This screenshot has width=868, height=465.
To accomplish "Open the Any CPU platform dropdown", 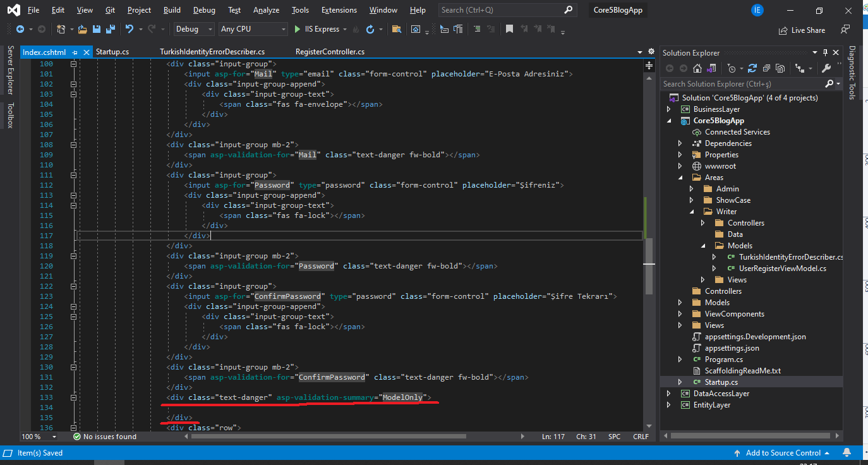I will pyautogui.click(x=253, y=29).
